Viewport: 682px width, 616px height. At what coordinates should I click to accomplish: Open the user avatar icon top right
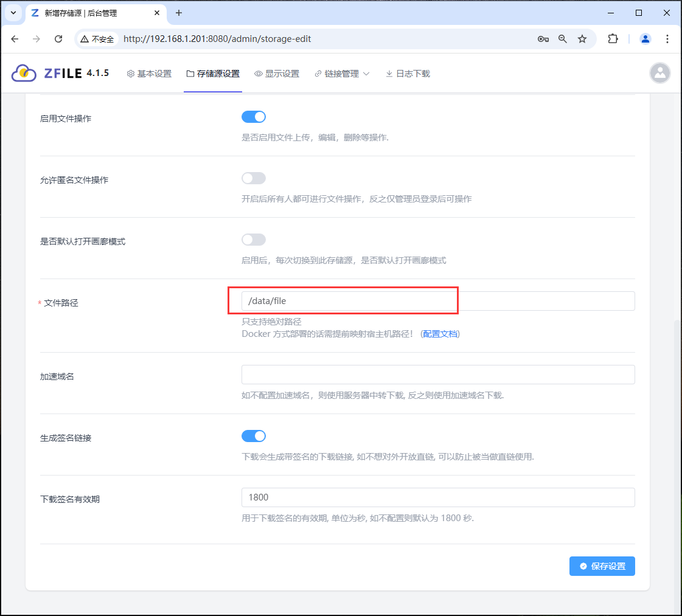click(660, 73)
